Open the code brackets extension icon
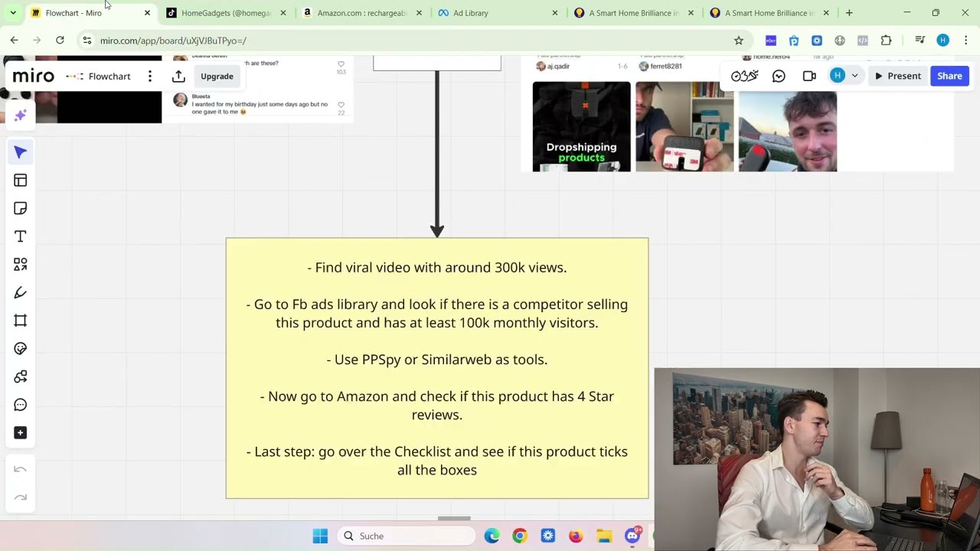This screenshot has width=980, height=551. point(863,41)
